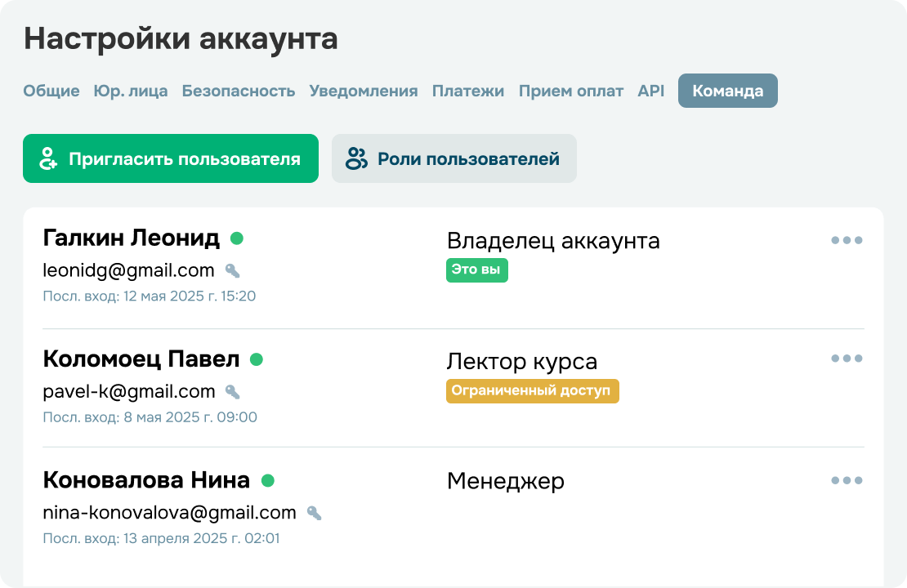Click the Это вы label under Владелец аккаунта
The height and width of the screenshot is (588, 907).
(477, 270)
